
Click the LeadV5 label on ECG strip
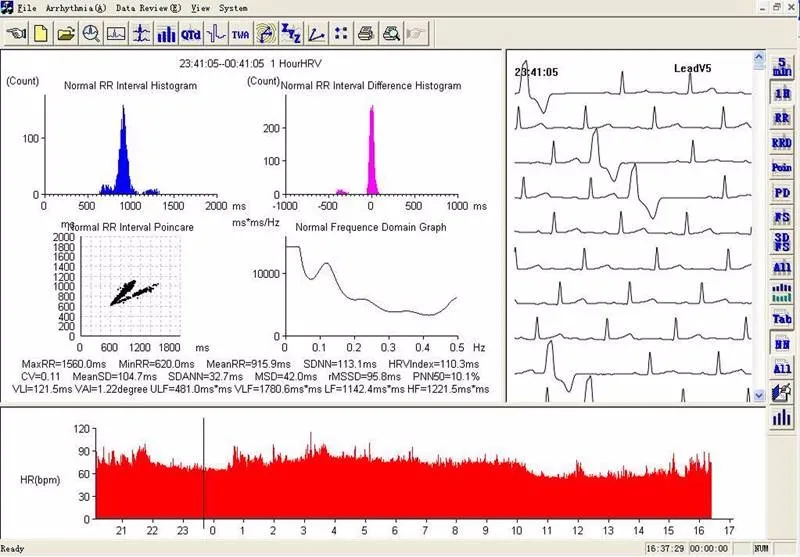tap(692, 68)
